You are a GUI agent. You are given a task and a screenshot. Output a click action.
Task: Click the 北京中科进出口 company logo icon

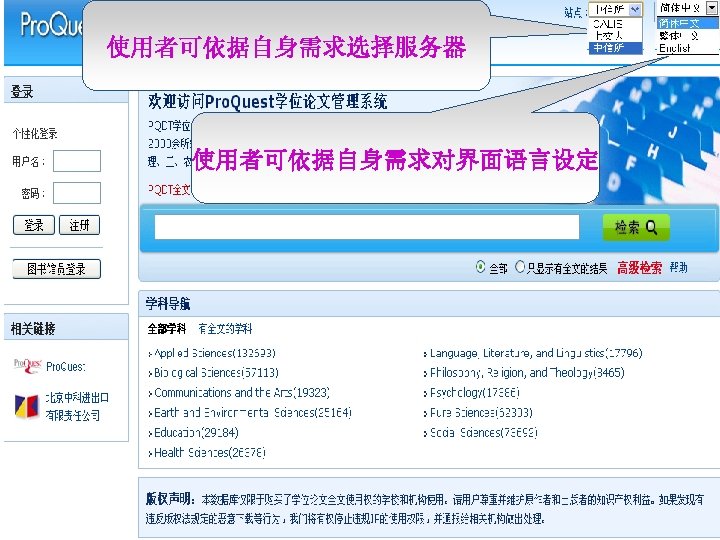click(27, 406)
